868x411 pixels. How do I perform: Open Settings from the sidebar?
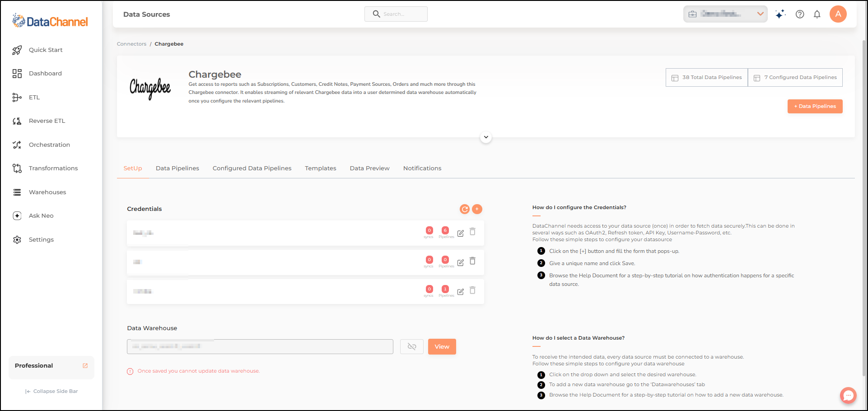pyautogui.click(x=41, y=239)
